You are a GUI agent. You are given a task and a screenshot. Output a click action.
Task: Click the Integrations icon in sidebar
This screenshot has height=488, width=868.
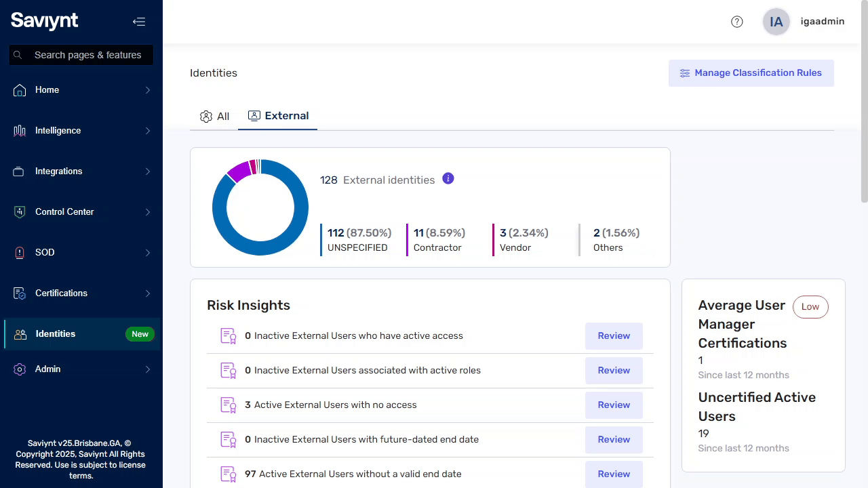click(19, 171)
